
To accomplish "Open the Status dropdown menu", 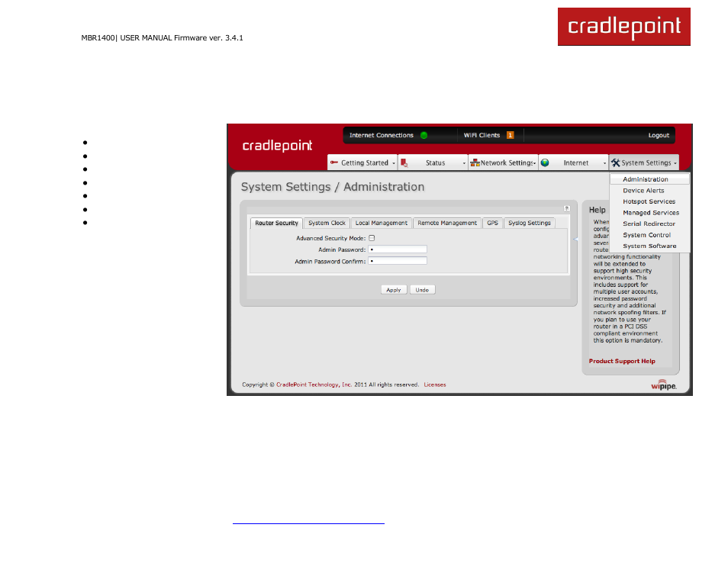I will tap(433, 162).
